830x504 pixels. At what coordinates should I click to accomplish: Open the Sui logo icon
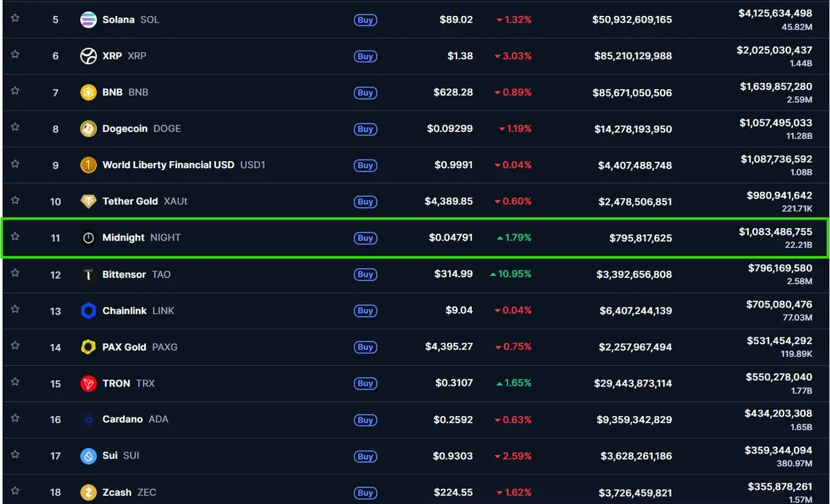[89, 456]
